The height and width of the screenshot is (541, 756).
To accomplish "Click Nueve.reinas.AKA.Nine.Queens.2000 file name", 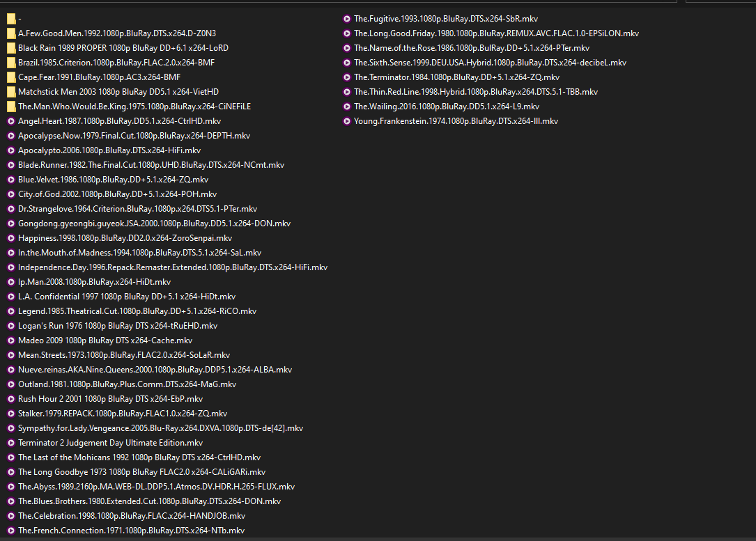I will (x=155, y=370).
